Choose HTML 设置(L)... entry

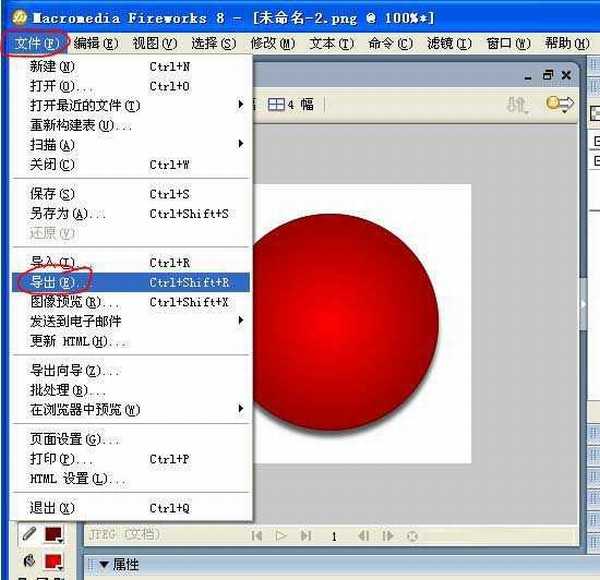pyautogui.click(x=131, y=478)
